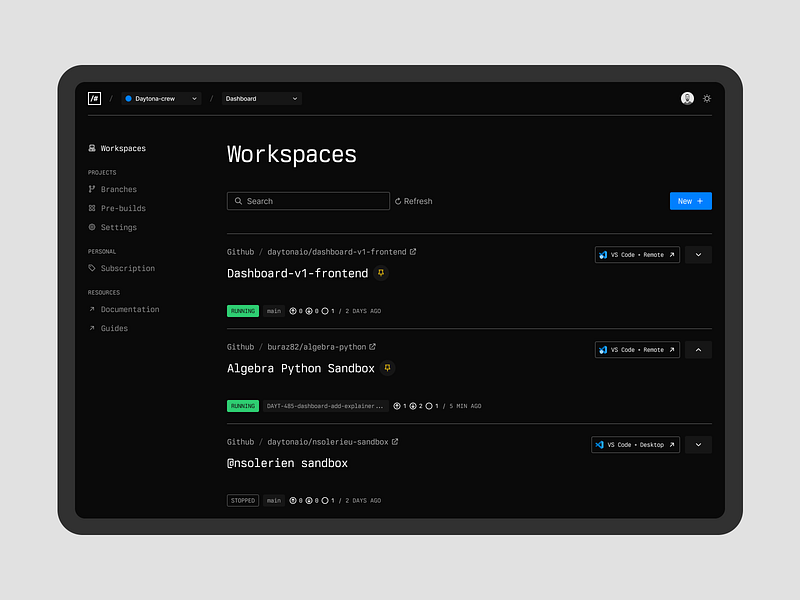Open the Documentation link
The width and height of the screenshot is (800, 600).
point(130,309)
